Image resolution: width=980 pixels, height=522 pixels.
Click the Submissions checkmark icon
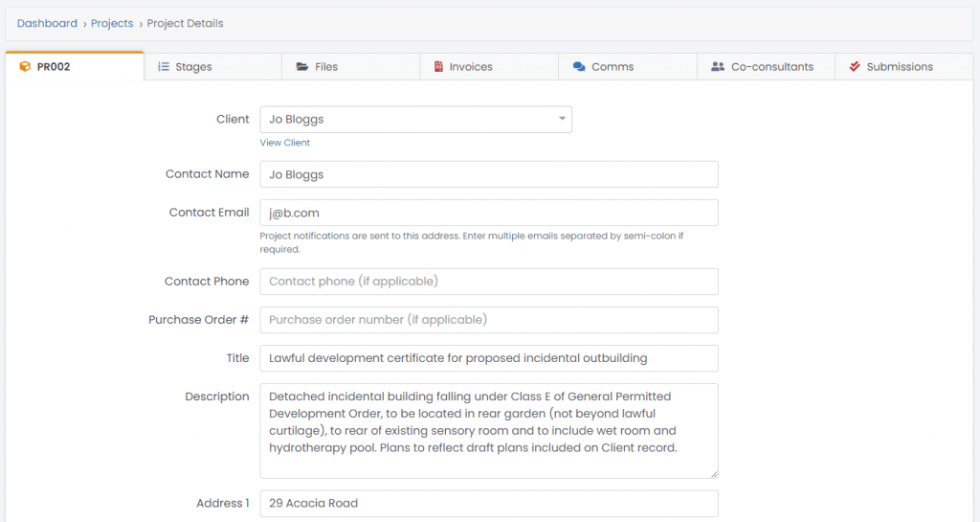(855, 66)
